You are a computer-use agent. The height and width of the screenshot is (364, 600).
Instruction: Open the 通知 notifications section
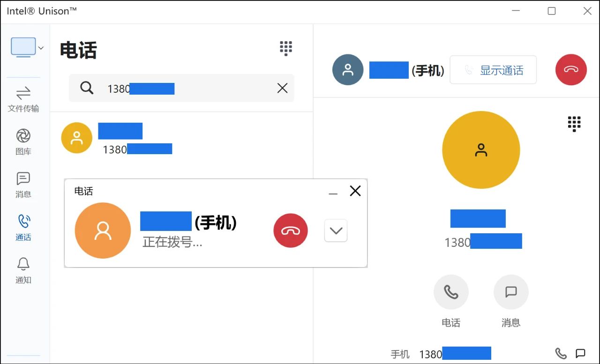[23, 271]
